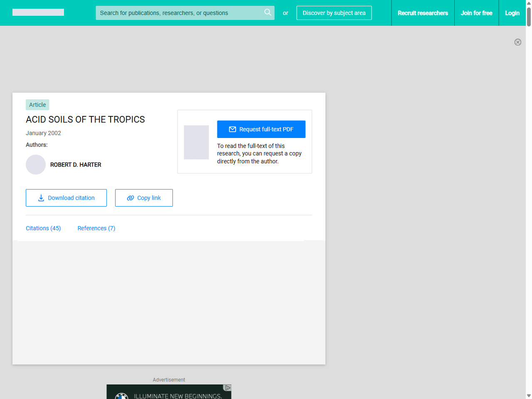Image resolution: width=532 pixels, height=399 pixels.
Task: Click the download arrow icon
Action: click(41, 198)
